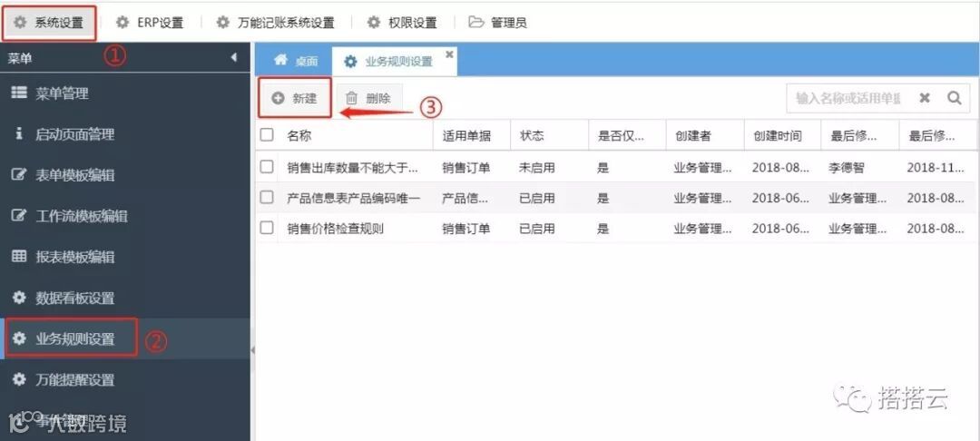Check the box for 销售出库数量不能大于 row

pyautogui.click(x=267, y=167)
